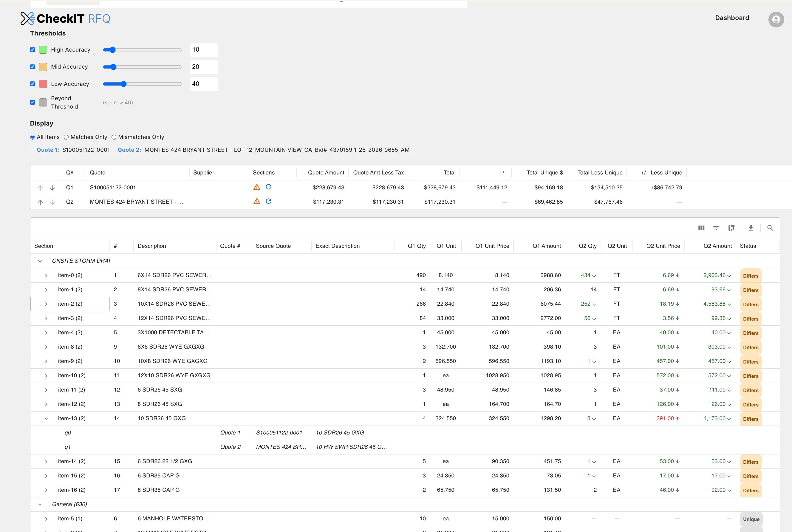792x532 pixels.
Task: Expand the item-14 (2) row
Action: 46,461
